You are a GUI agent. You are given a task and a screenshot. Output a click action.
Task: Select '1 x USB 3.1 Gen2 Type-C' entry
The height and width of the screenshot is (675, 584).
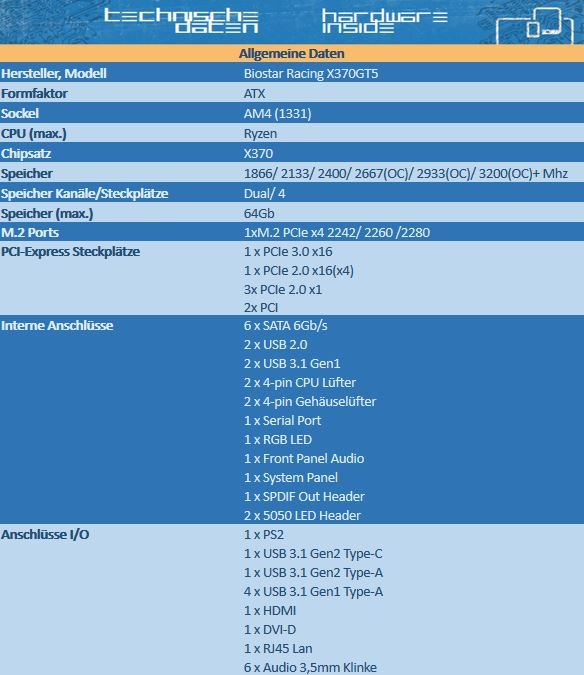(313, 554)
